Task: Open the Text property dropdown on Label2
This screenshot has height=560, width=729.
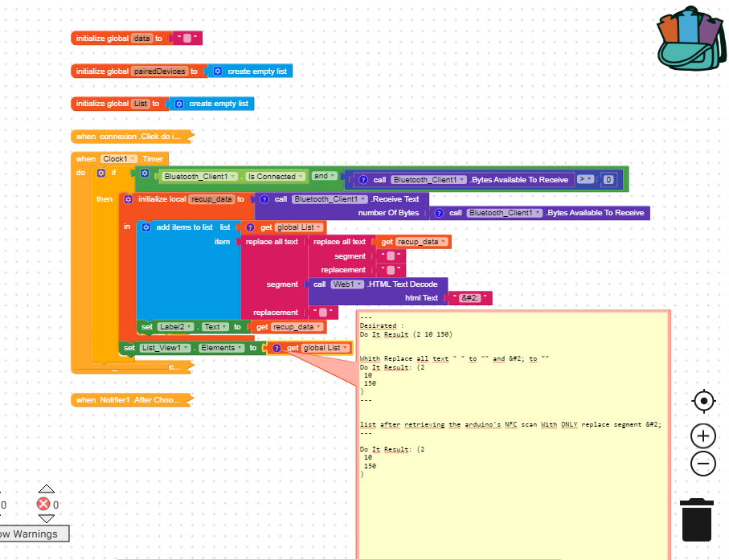Action: click(215, 327)
